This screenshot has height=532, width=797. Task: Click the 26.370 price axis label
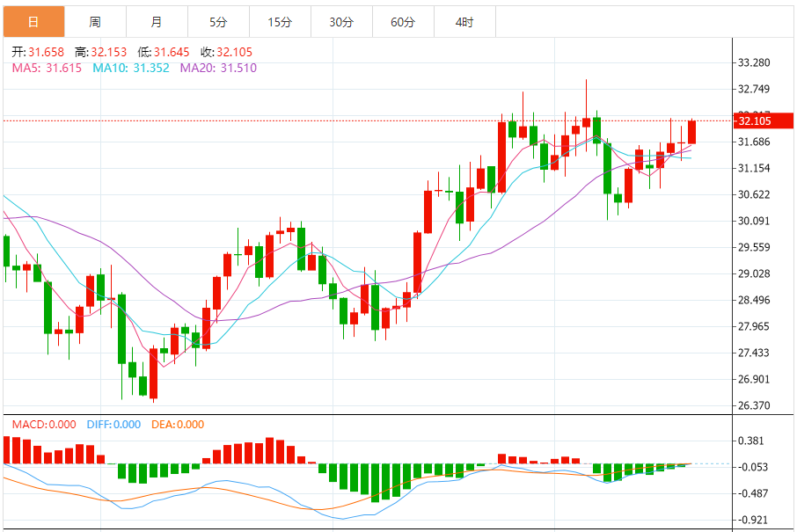[x=754, y=406]
